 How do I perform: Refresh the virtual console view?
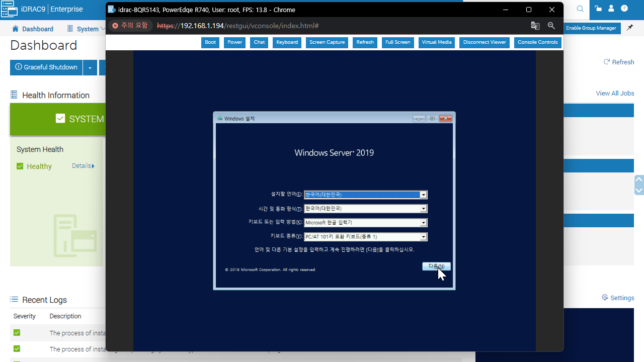point(365,42)
